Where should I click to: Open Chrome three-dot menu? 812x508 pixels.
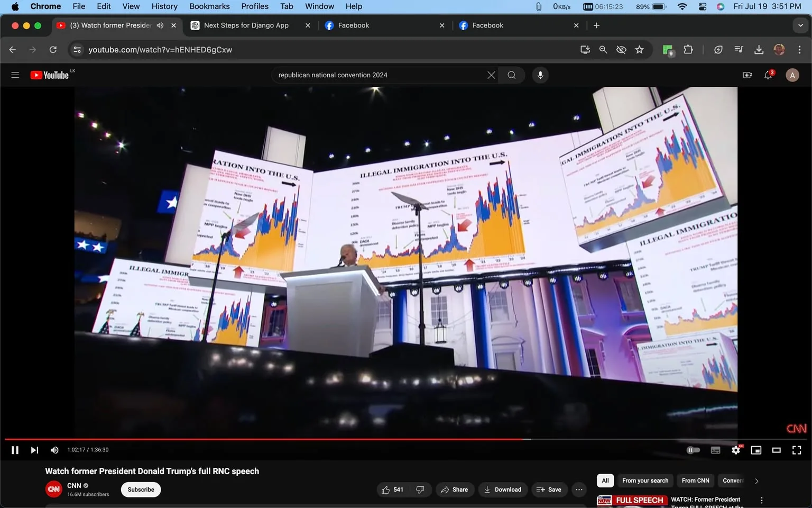pyautogui.click(x=799, y=50)
